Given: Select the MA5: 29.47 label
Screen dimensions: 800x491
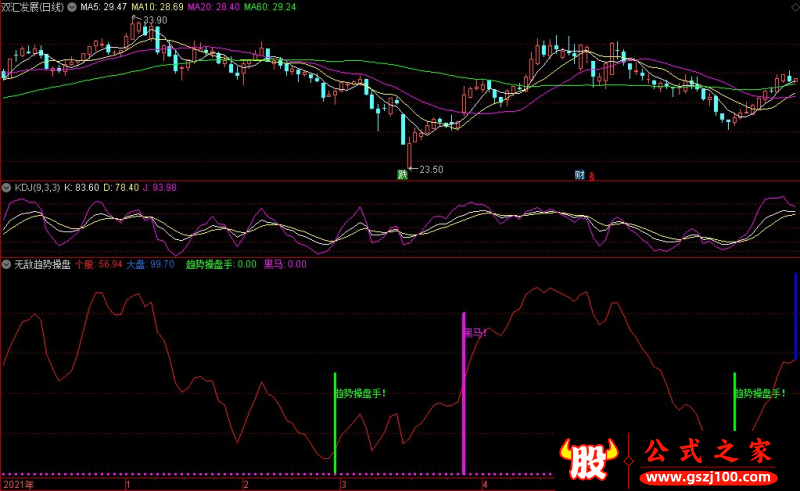Looking at the screenshot, I should point(104,7).
